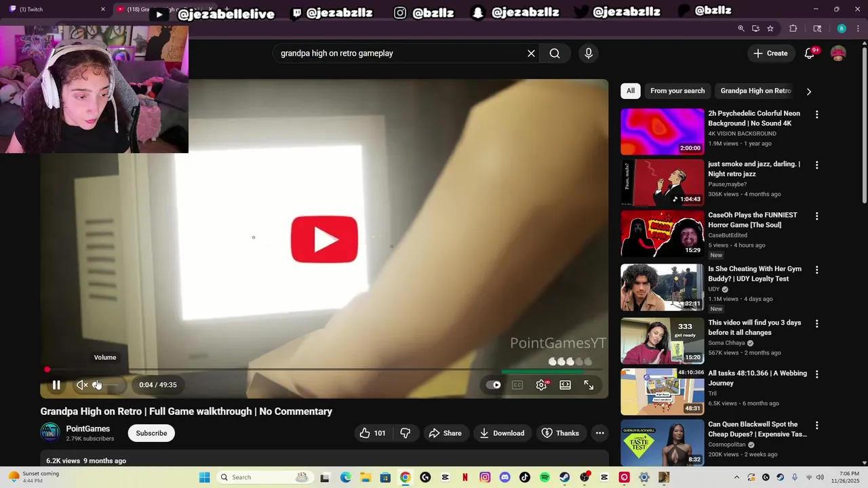The image size is (868, 488).
Task: Open just smoke and jazz video title
Action: (x=754, y=169)
